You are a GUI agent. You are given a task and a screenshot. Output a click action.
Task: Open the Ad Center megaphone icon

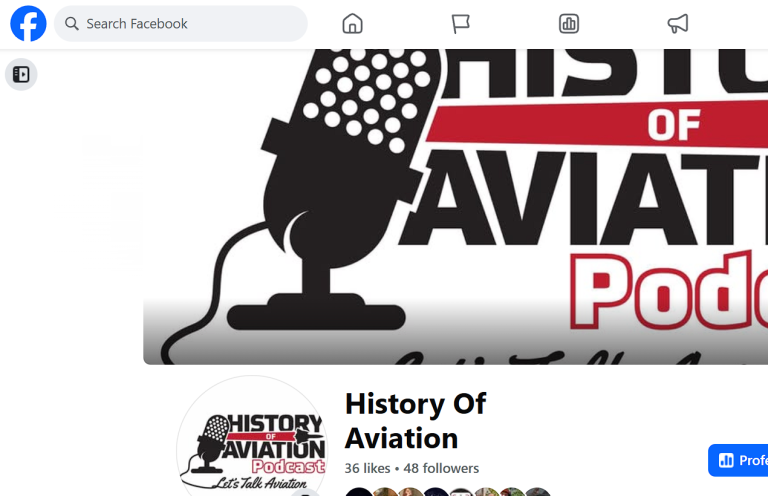point(677,24)
